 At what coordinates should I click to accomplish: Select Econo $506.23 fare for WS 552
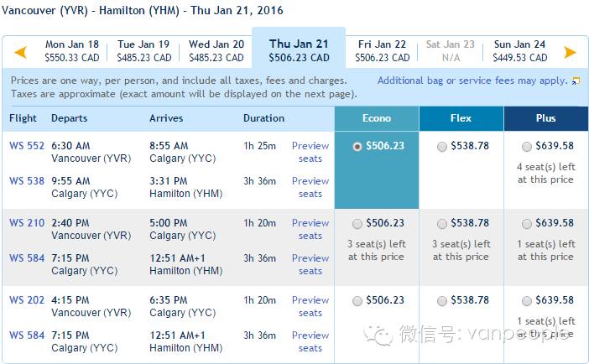[357, 147]
